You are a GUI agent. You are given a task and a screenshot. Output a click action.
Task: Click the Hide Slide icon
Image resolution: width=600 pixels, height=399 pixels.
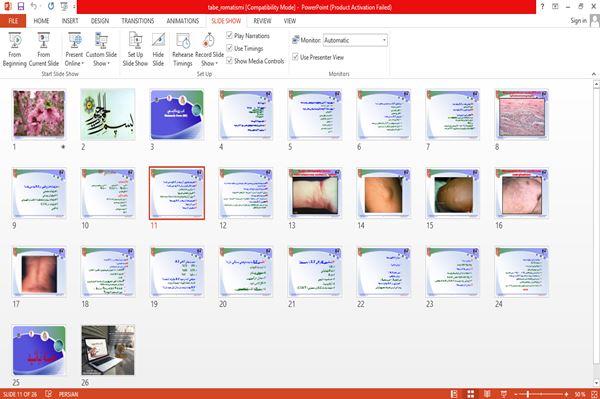coord(158,50)
